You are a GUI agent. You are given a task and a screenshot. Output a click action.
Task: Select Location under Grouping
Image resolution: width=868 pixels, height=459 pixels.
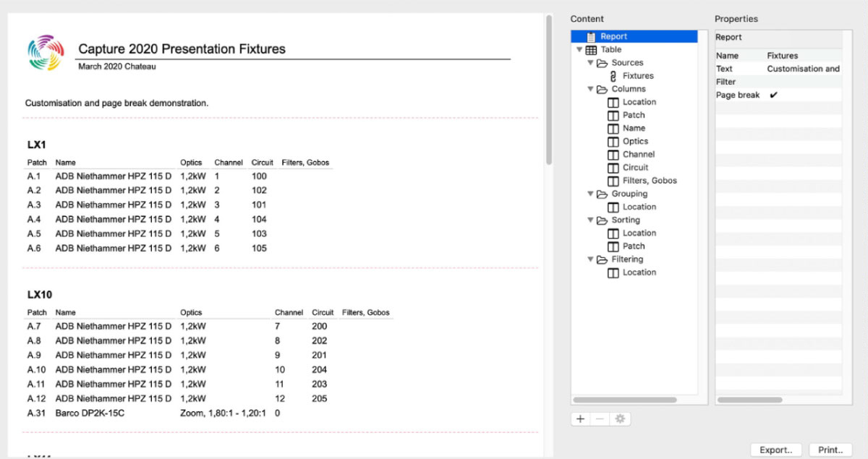tap(639, 207)
